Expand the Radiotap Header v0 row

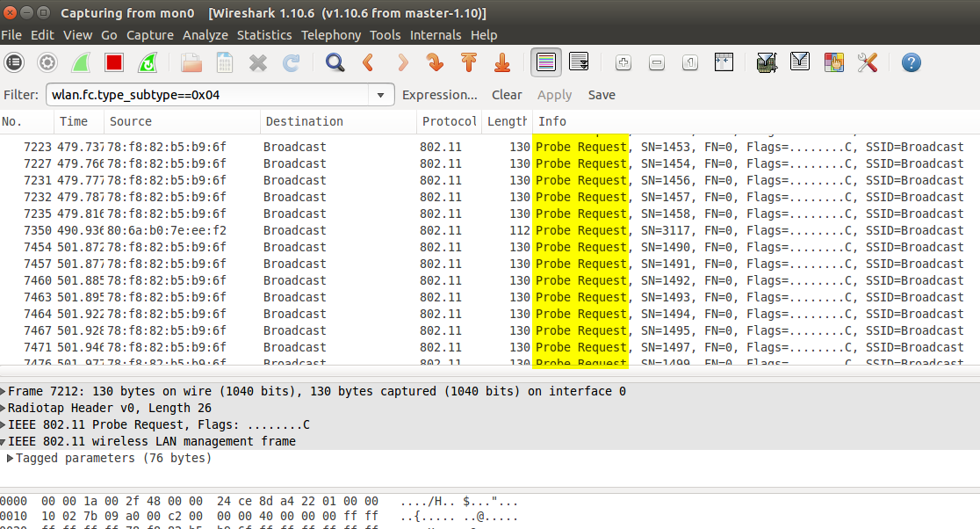(x=4, y=408)
